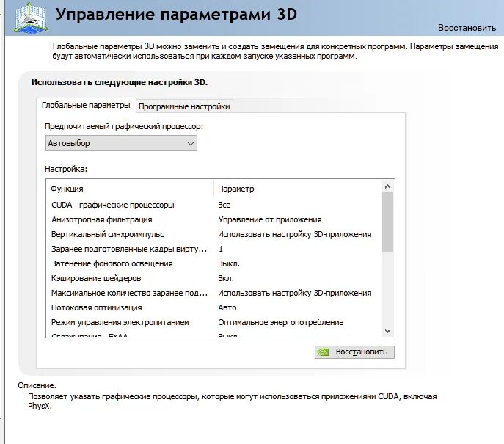
Task: Open the Программные настройки tab
Action: point(184,106)
